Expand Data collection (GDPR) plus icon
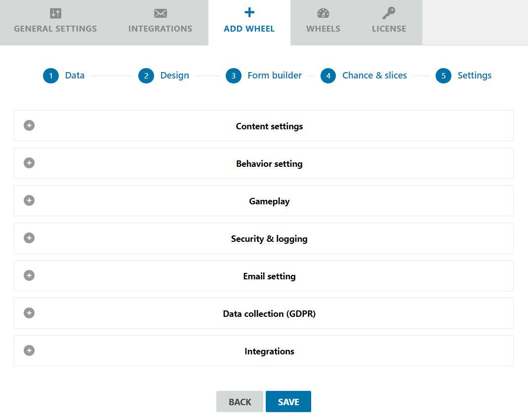 29,313
